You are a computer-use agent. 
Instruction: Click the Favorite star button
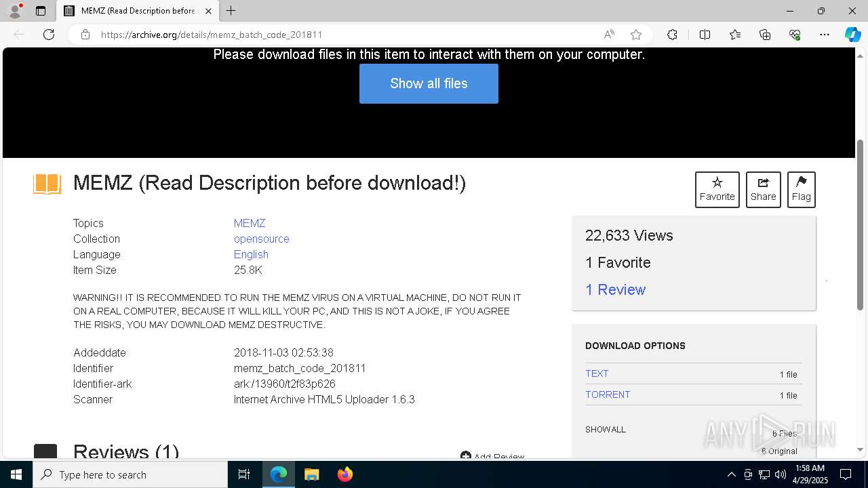pos(717,190)
